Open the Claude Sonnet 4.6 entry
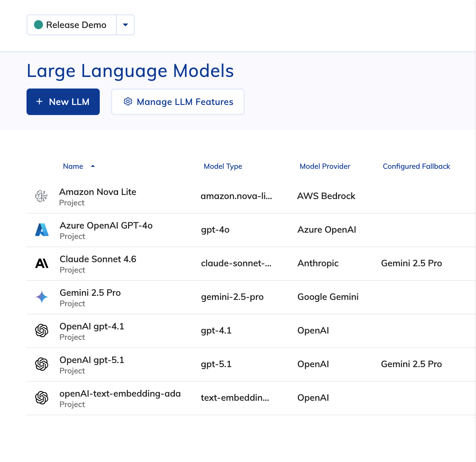The height and width of the screenshot is (462, 476). click(x=98, y=259)
